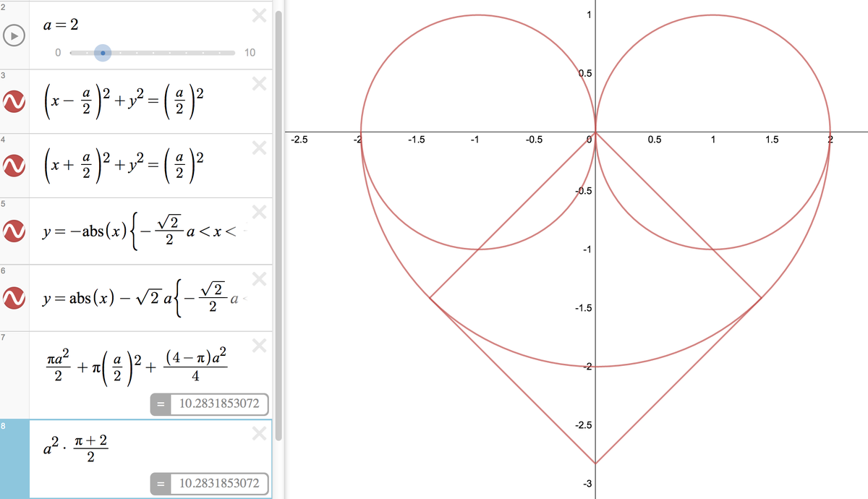The width and height of the screenshot is (868, 499).
Task: Edit the y = -abs(x) expression
Action: 141,231
